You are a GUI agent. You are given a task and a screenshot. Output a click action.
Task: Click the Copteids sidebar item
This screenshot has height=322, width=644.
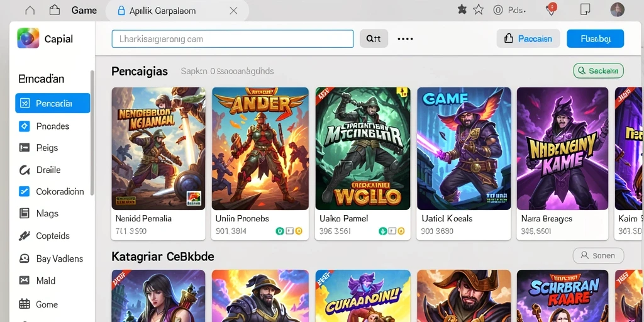(x=52, y=236)
